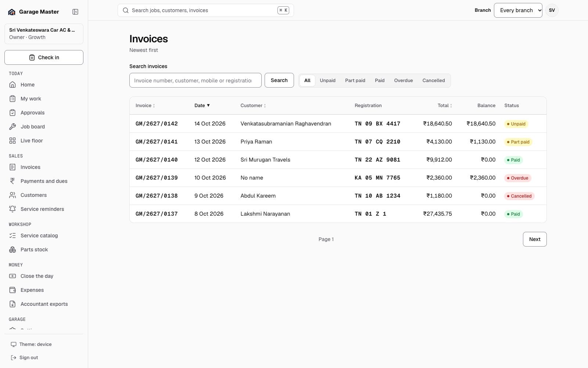
Task: Click the Job board wrench icon
Action: coord(12,127)
